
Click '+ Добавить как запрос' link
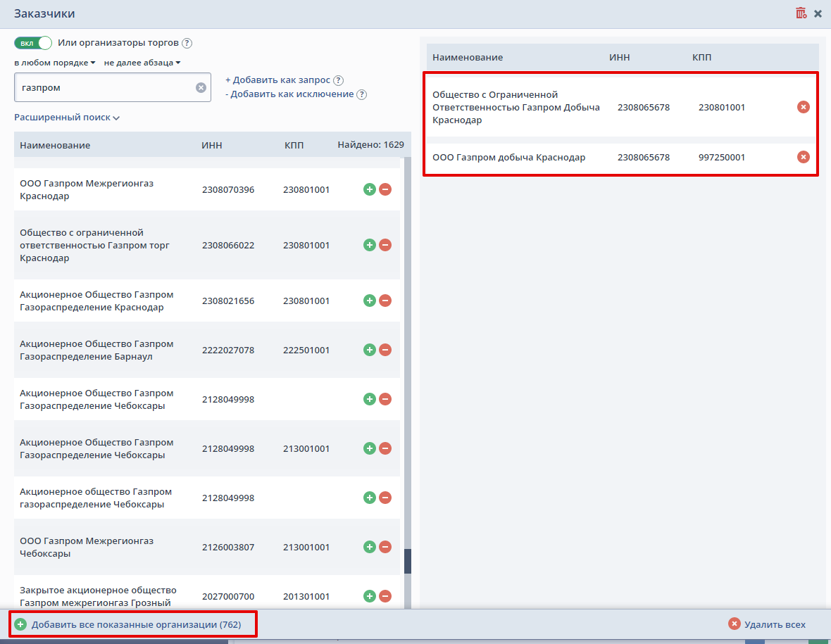point(277,80)
